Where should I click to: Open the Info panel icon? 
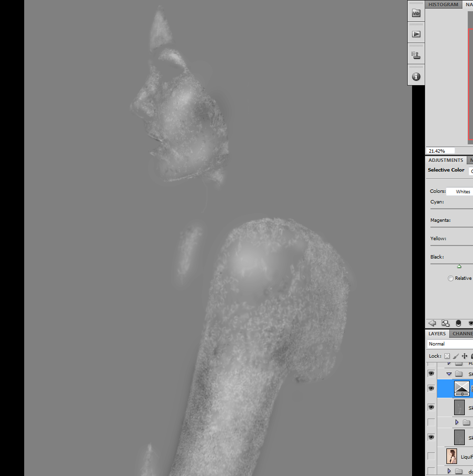point(416,77)
